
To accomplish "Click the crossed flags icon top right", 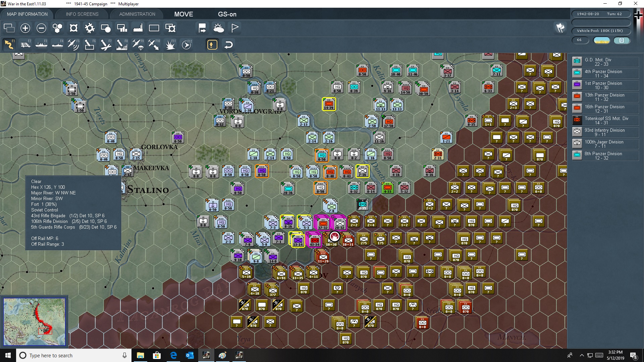I will tap(560, 28).
